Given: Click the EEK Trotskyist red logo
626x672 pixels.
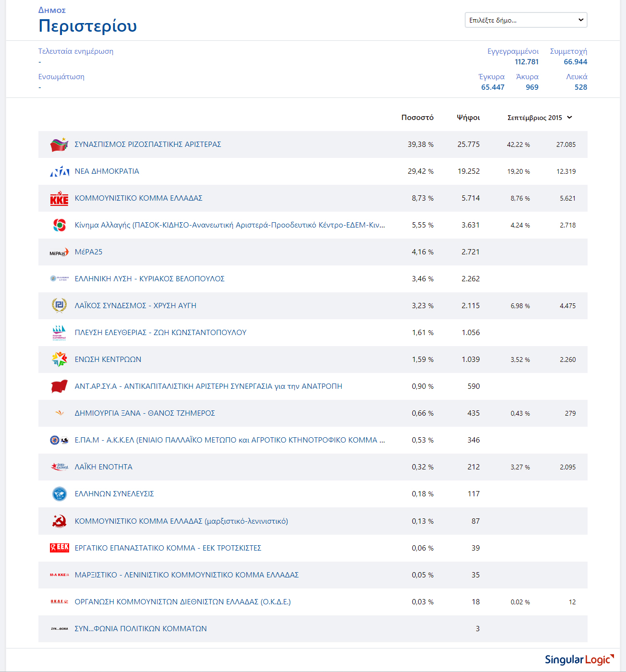Looking at the screenshot, I should pos(59,548).
